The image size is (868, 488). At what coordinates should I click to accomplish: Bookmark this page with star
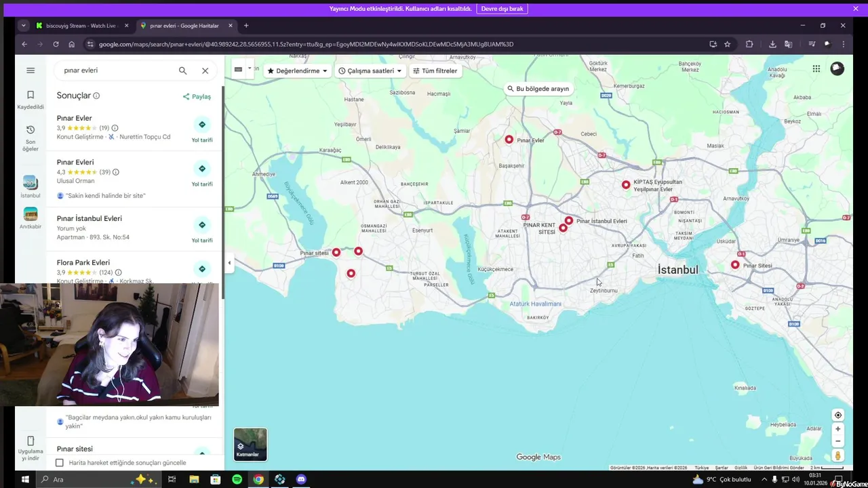tap(727, 44)
